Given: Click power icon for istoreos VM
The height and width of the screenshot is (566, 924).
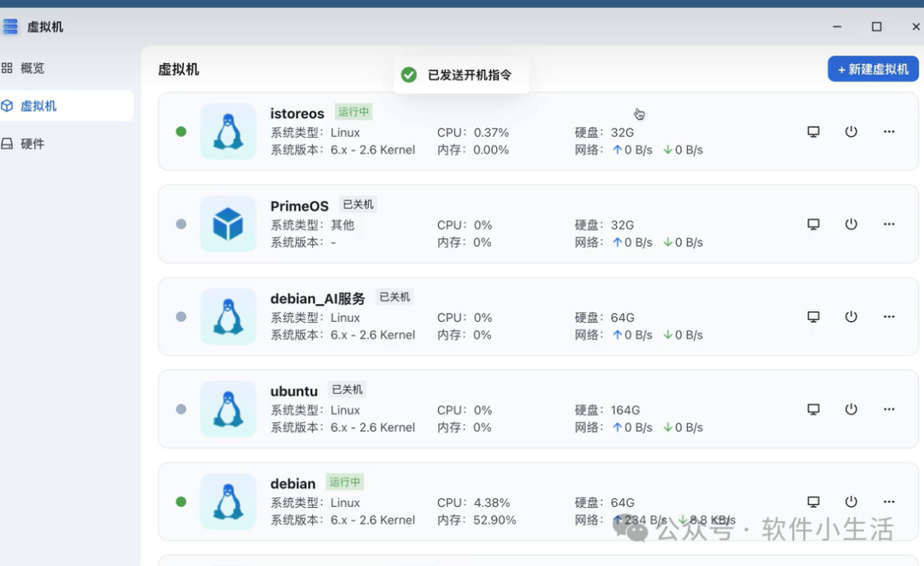Looking at the screenshot, I should 851,132.
